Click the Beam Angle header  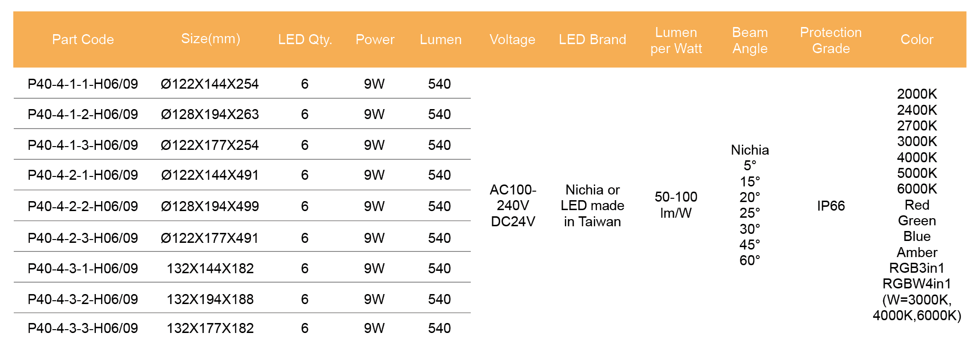750,40
